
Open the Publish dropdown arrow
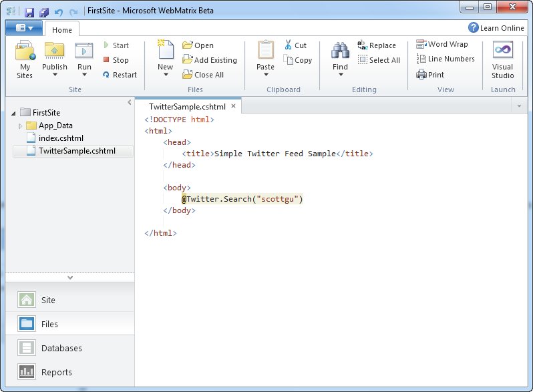pos(55,75)
